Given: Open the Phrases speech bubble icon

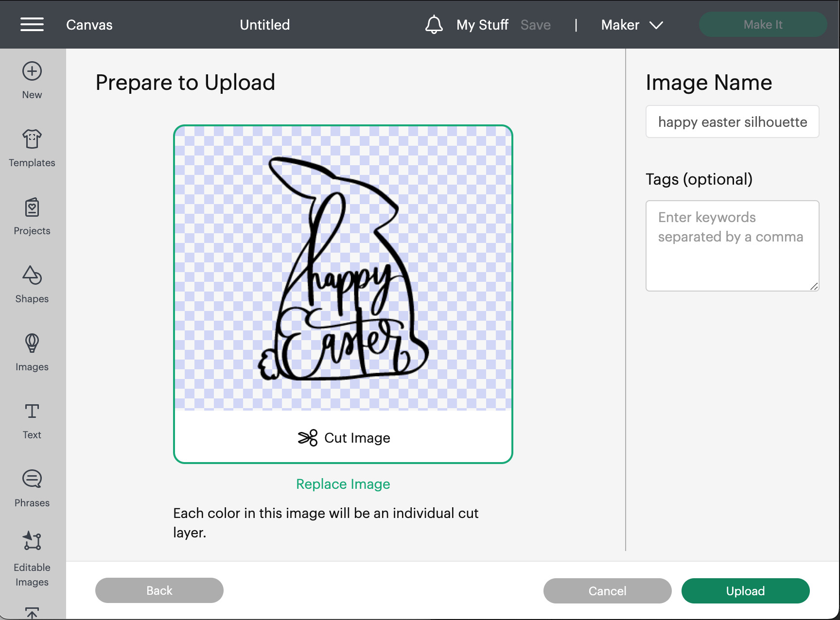Looking at the screenshot, I should [x=32, y=480].
